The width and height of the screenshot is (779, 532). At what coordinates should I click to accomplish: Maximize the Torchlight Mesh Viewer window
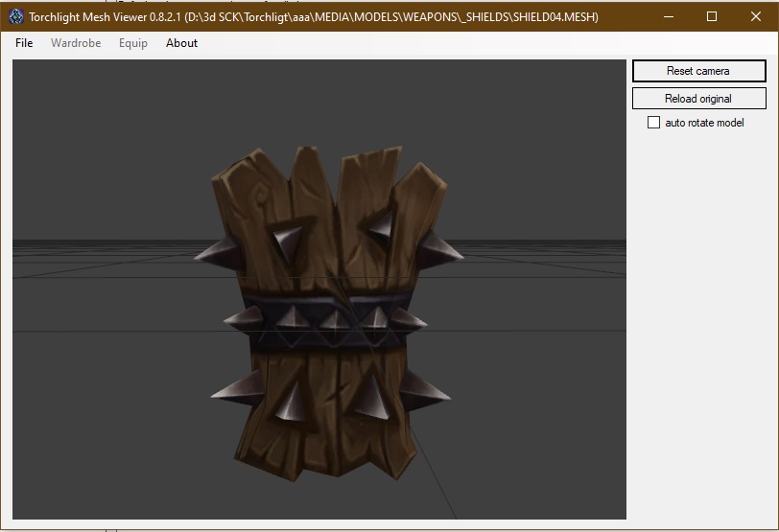pyautogui.click(x=712, y=16)
